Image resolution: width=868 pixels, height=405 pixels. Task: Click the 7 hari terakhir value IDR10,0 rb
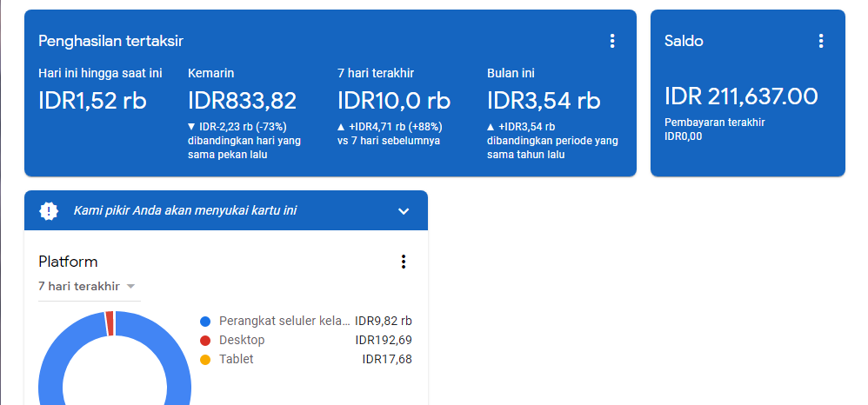[x=394, y=101]
